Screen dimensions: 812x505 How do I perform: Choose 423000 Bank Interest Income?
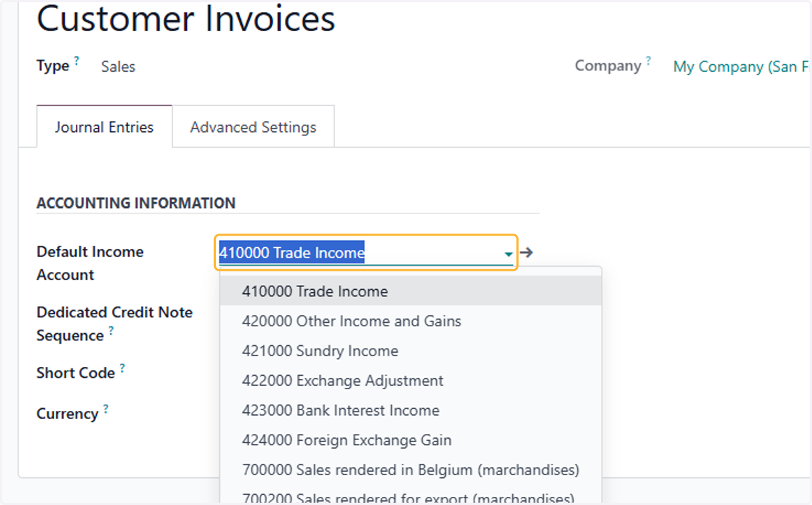[x=411, y=410]
